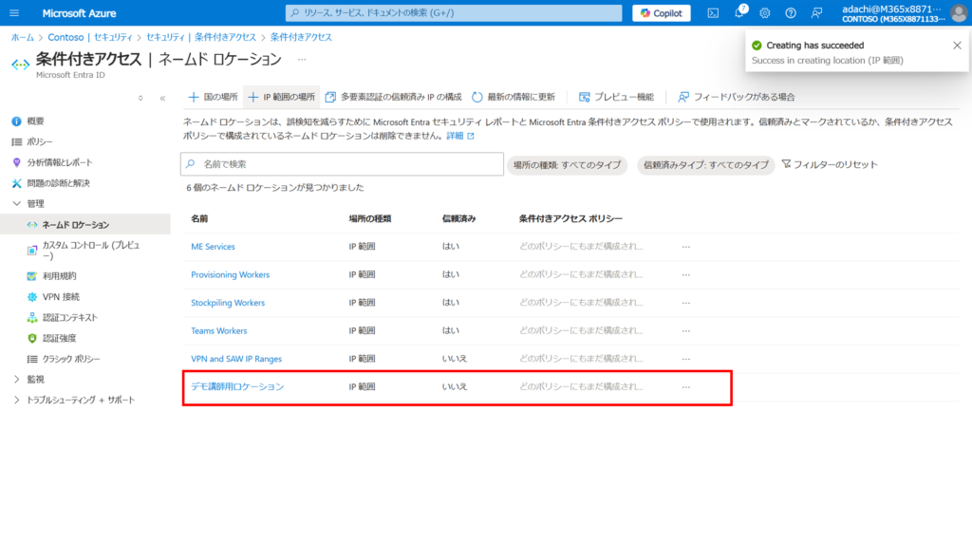Open Contoso | セキュリティ breadcrumb
The width and height of the screenshot is (972, 560).
click(x=90, y=37)
